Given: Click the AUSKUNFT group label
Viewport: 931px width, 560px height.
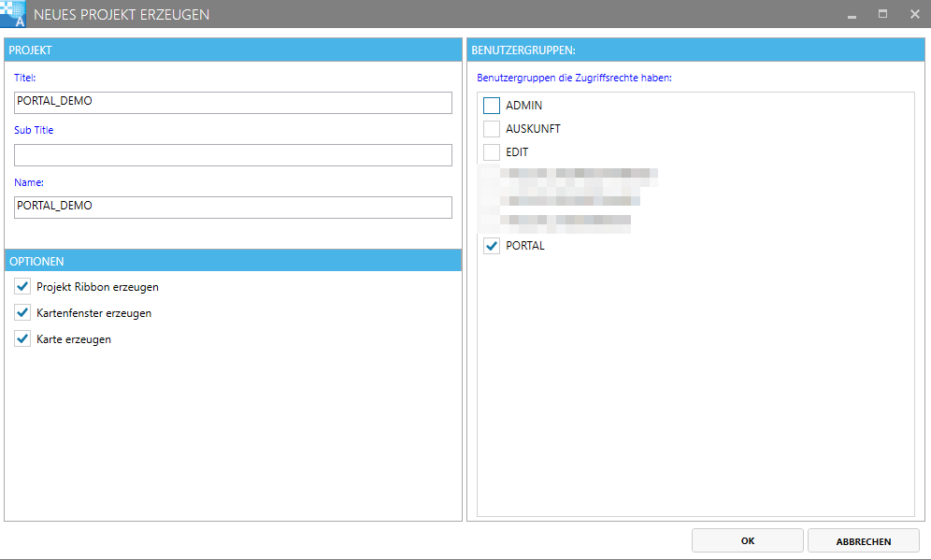Looking at the screenshot, I should (x=533, y=129).
